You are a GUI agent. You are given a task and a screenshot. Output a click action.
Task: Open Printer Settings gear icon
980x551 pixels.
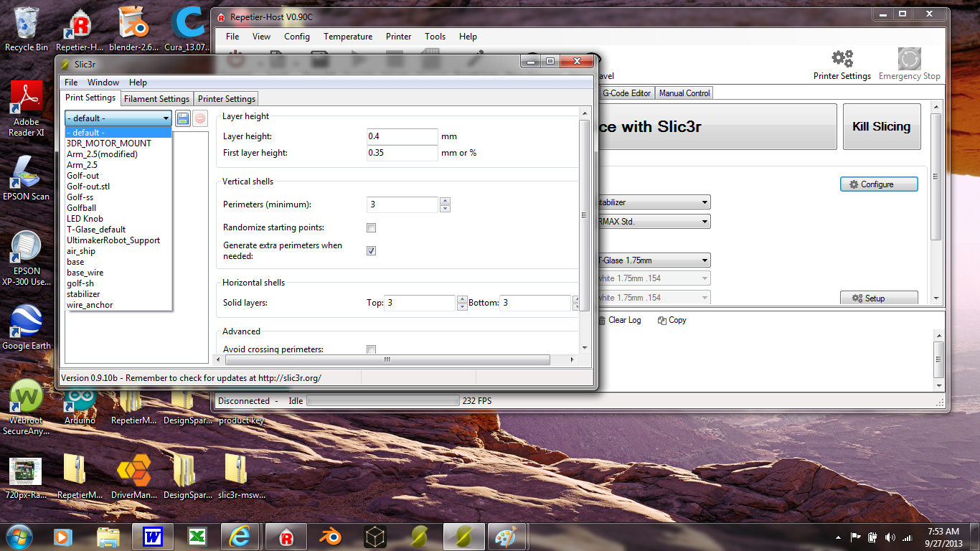(842, 60)
